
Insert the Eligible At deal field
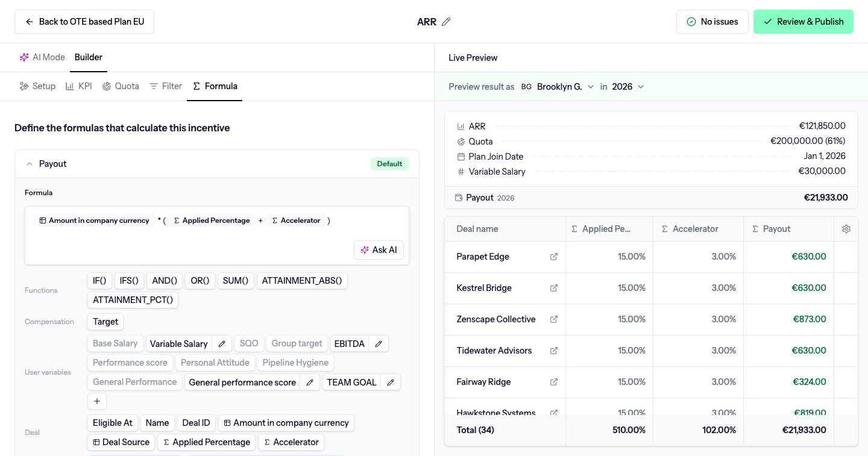(113, 423)
